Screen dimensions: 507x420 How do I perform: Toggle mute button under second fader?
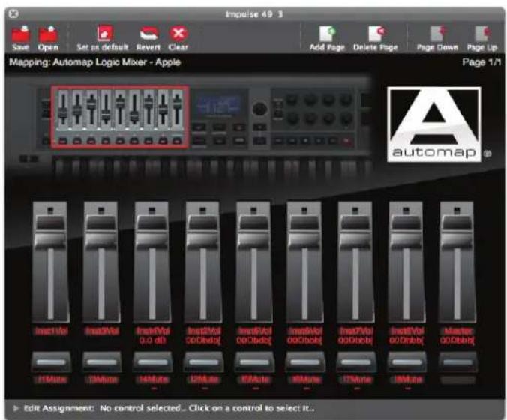click(x=102, y=361)
